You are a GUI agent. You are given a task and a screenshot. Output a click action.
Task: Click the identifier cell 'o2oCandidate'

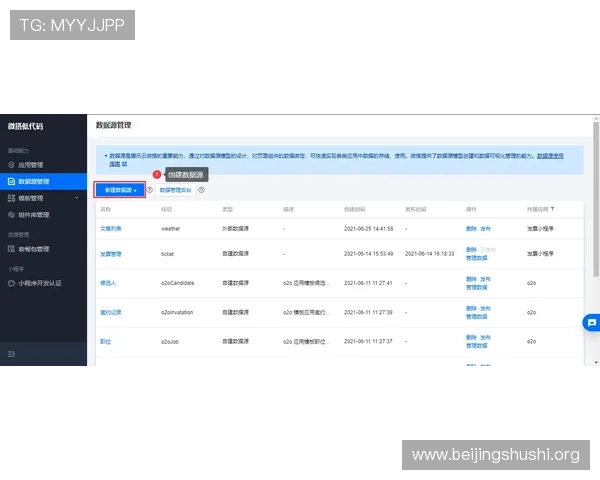click(x=177, y=283)
